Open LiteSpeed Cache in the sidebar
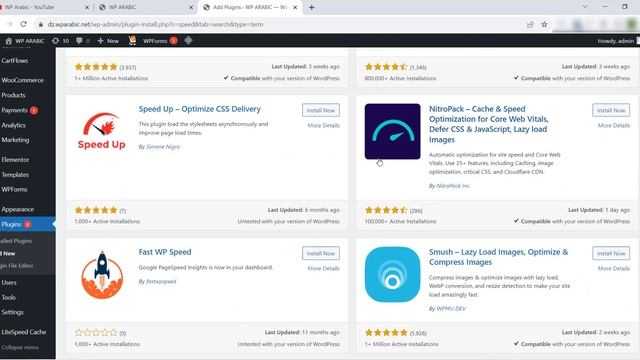This screenshot has height=360, width=640. pyautogui.click(x=24, y=332)
